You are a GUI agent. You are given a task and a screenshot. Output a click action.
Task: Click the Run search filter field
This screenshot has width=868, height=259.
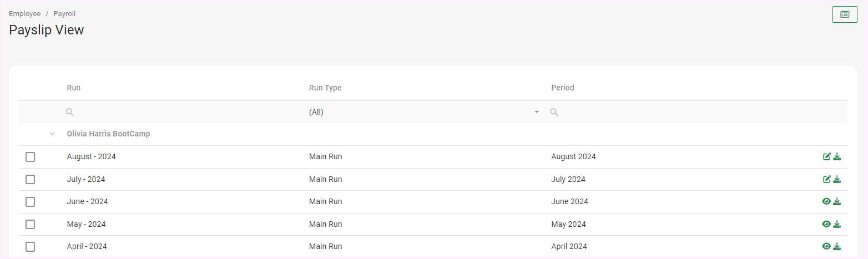pyautogui.click(x=183, y=112)
